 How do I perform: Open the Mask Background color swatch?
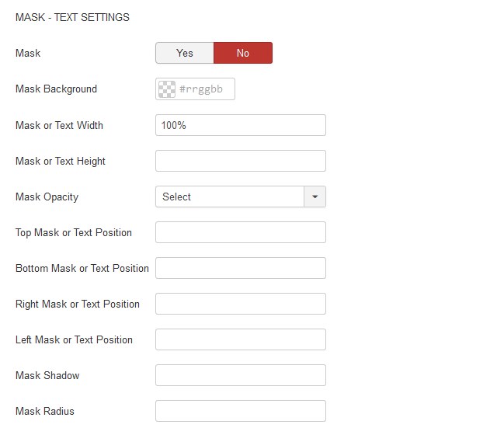tap(167, 89)
